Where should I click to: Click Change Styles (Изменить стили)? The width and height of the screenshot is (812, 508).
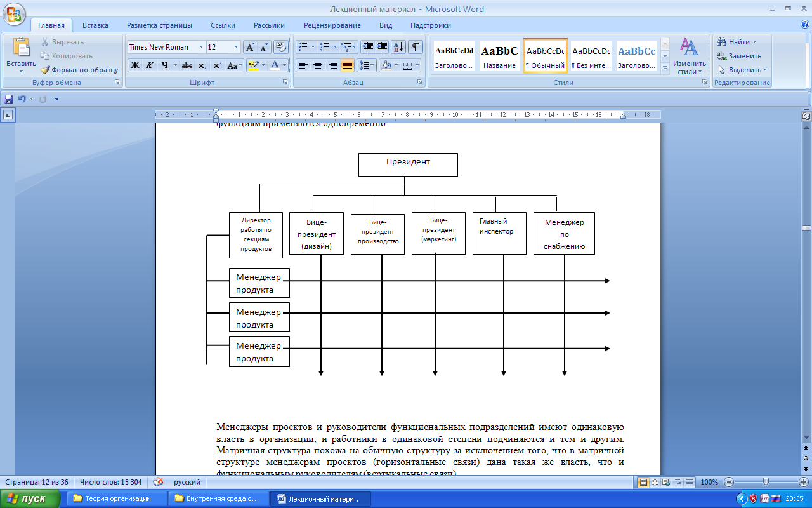pos(690,56)
